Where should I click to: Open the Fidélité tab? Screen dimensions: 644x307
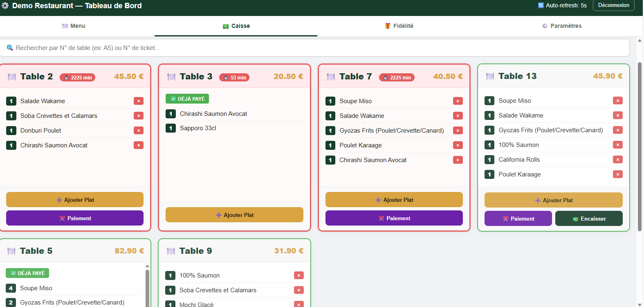point(399,26)
